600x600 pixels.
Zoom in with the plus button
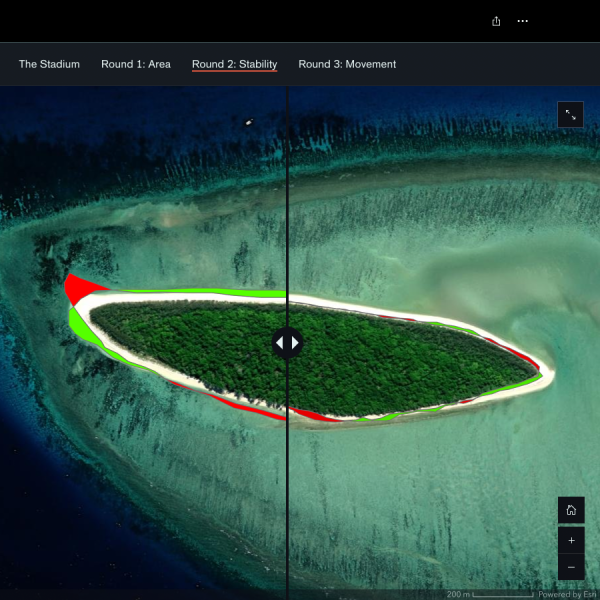coord(571,540)
